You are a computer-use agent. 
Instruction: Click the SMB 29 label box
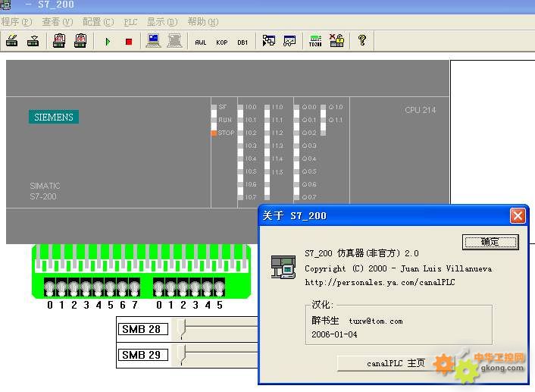pyautogui.click(x=143, y=355)
